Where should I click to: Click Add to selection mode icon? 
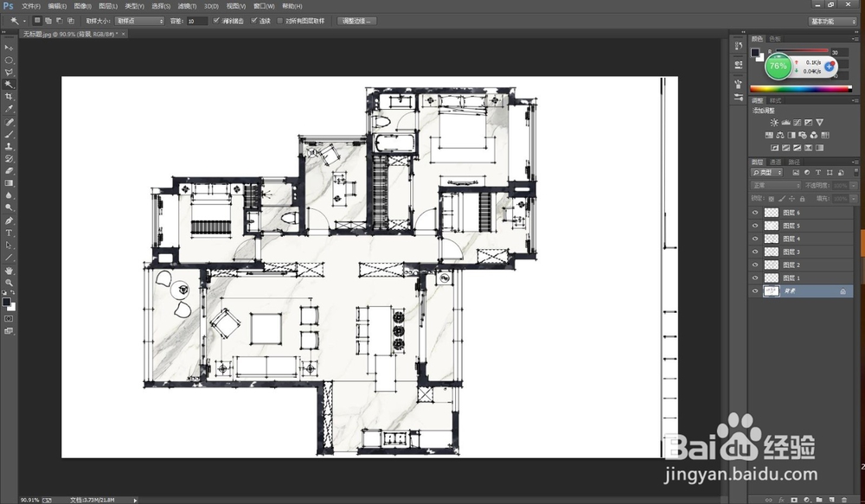[x=48, y=21]
